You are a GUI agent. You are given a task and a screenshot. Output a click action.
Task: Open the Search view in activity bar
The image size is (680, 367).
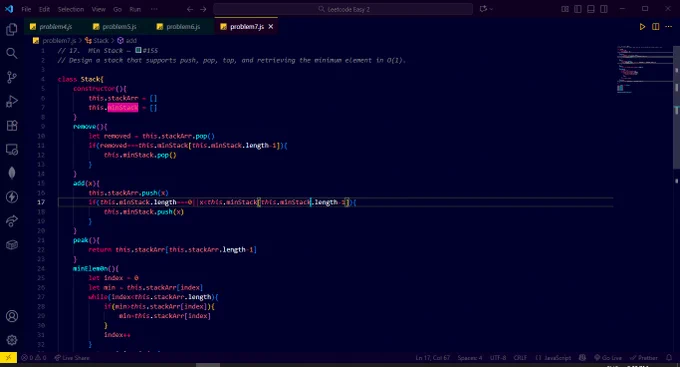(12, 53)
